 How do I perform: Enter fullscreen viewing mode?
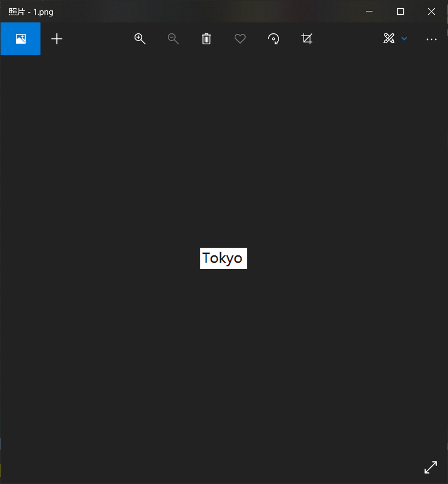430,467
